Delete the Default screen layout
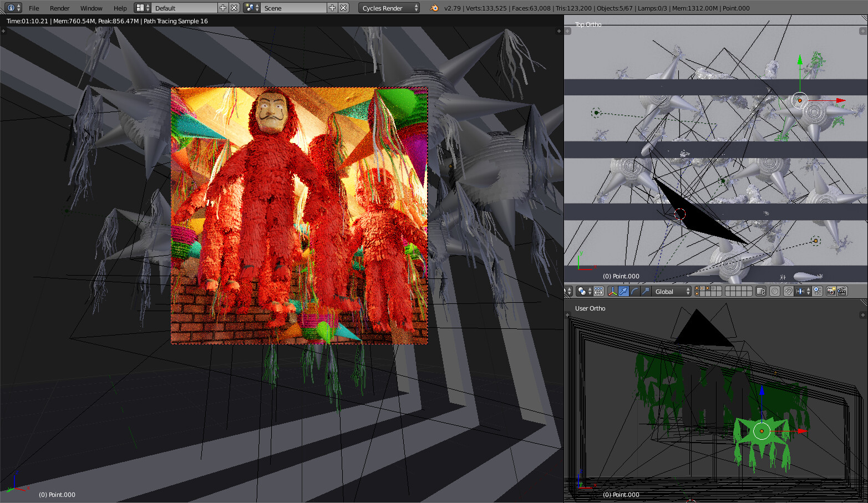Image resolution: width=868 pixels, height=503 pixels. 234,8
